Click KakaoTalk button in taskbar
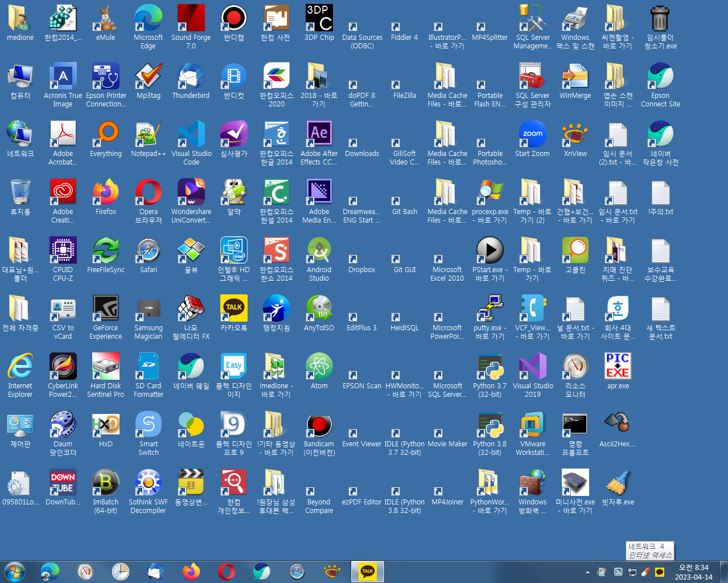The width and height of the screenshot is (728, 583). [x=368, y=571]
